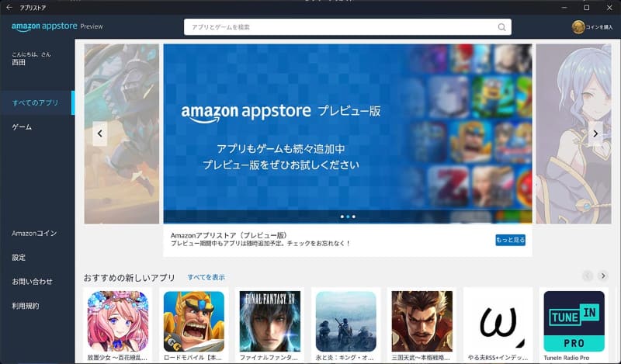The image size is (621, 364).
Task: Show next carousel banner
Action: pos(595,133)
